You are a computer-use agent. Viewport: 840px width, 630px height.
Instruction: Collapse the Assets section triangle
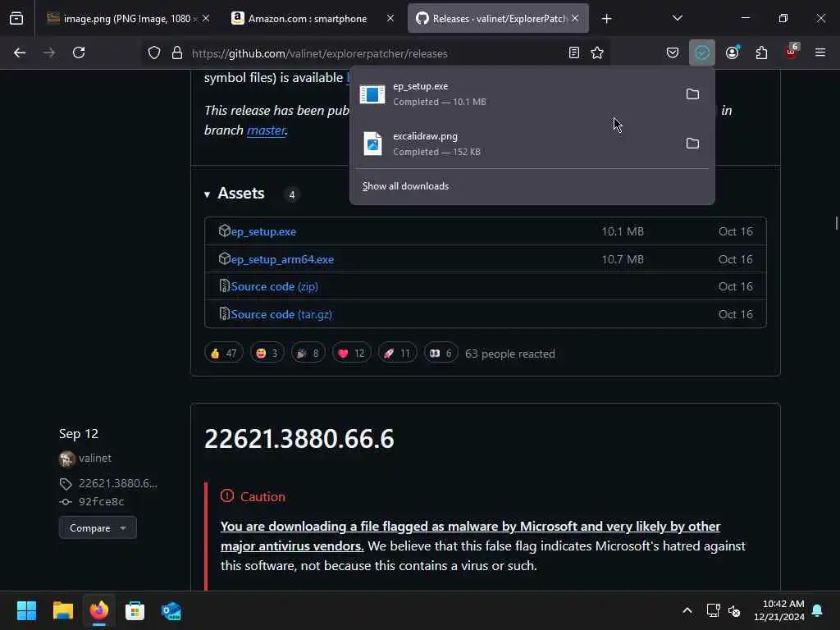point(207,194)
